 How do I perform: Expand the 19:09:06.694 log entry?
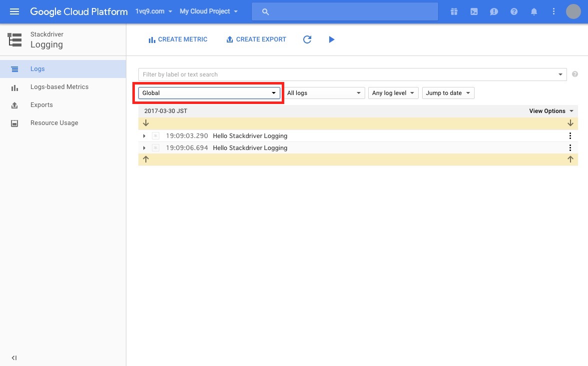coord(144,148)
